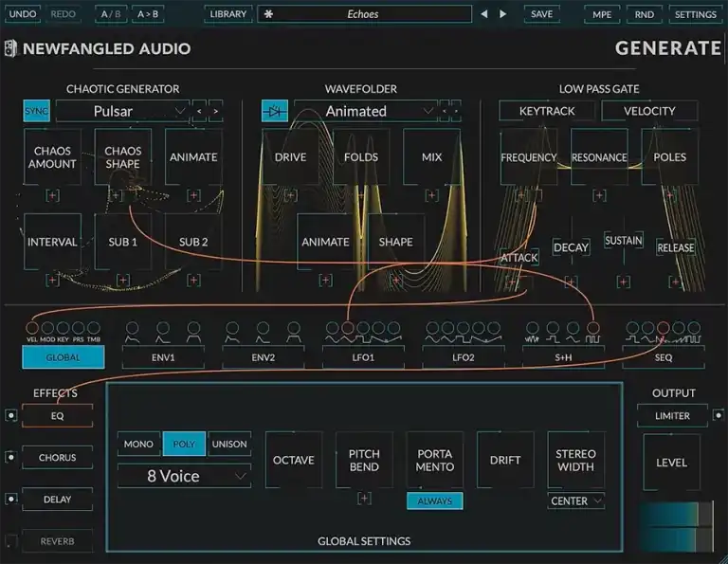
Task: Select the PRS modulation source circle
Action: (x=78, y=328)
